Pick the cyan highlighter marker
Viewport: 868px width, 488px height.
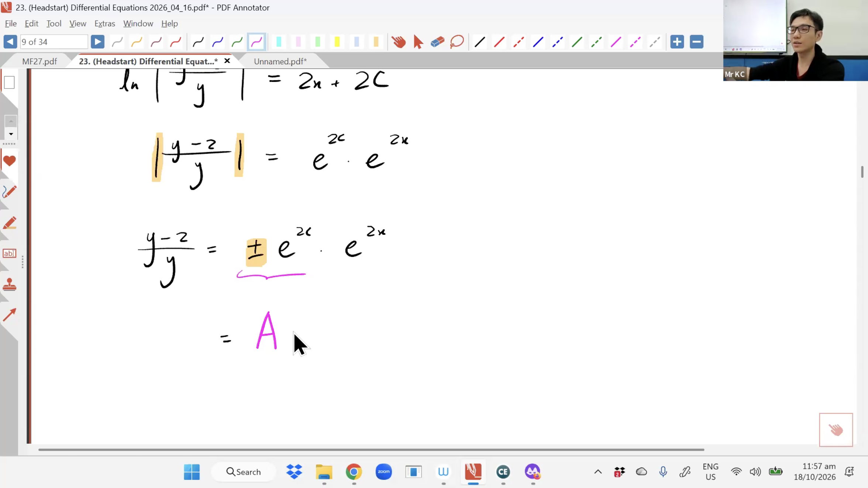[x=279, y=42]
